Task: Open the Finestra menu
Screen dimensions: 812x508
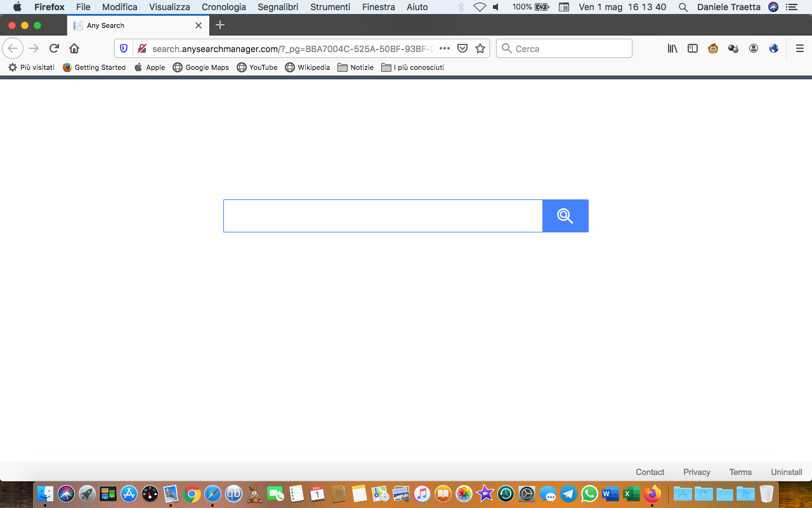Action: point(379,7)
